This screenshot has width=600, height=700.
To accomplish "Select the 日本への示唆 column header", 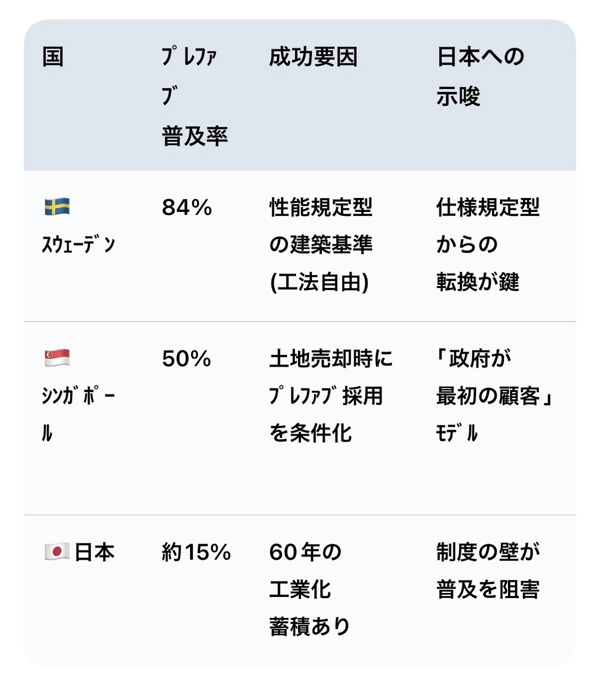I will point(480,76).
